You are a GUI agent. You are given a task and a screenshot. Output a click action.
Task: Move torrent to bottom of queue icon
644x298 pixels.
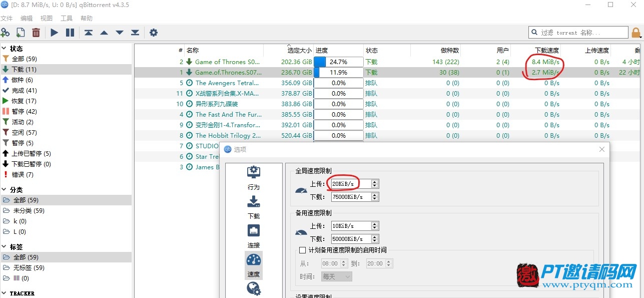click(135, 33)
